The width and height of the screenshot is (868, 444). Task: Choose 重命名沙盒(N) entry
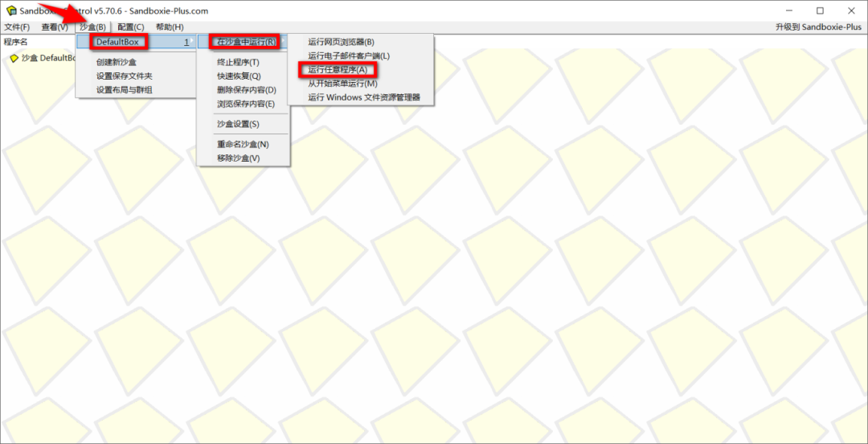click(x=244, y=144)
